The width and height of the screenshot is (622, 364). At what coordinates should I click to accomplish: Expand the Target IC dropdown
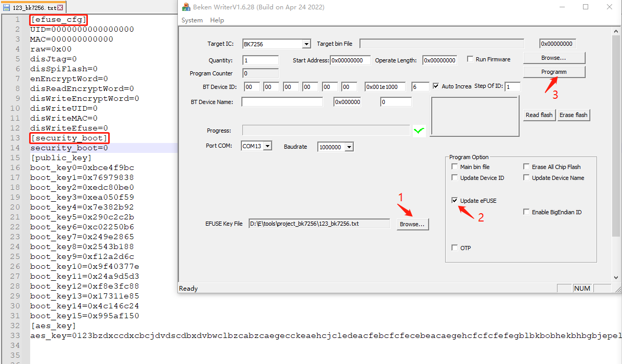point(306,44)
